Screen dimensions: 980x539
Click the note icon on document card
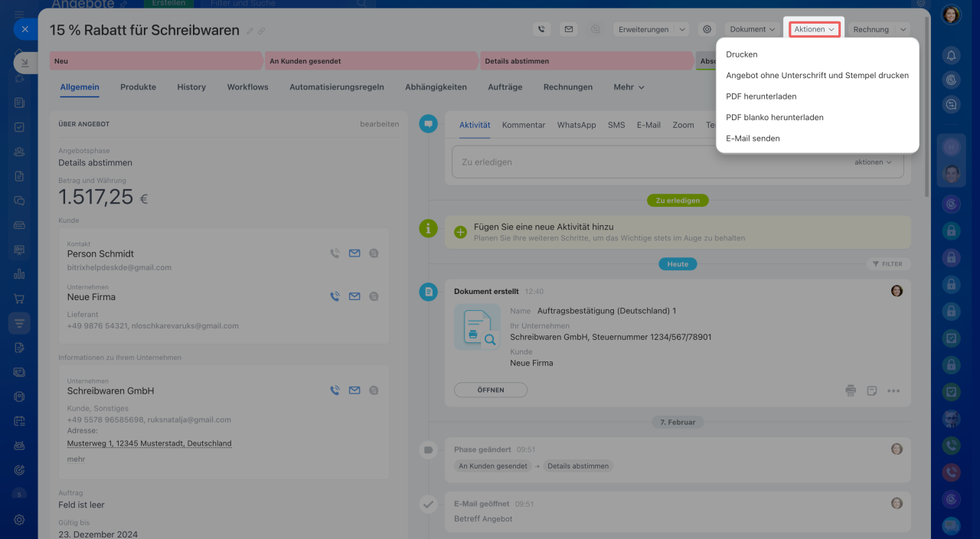(x=871, y=390)
